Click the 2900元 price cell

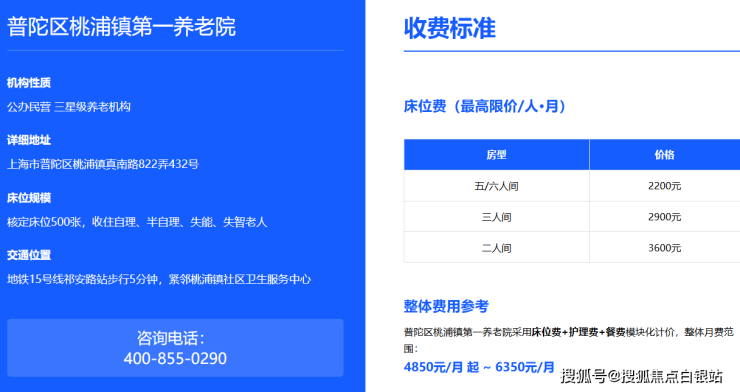[x=664, y=217]
